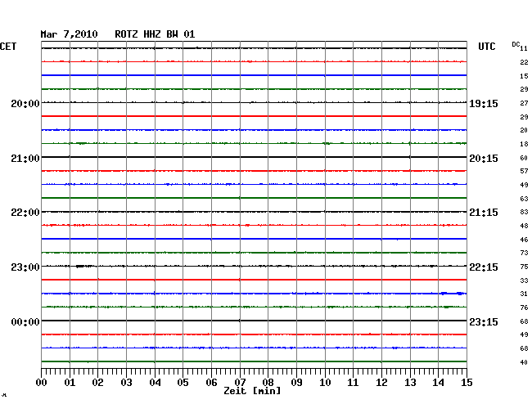This screenshot has width=532, height=404.
Task: Click the "21:15" UTC time label
Action: pos(484,213)
